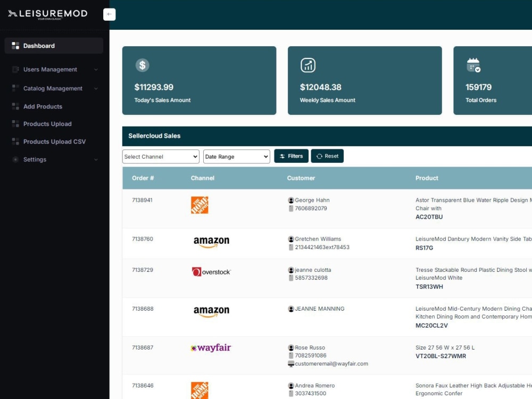Click the person icon beside JEANNE MANNING
This screenshot has height=399, width=532.
pos(291,309)
